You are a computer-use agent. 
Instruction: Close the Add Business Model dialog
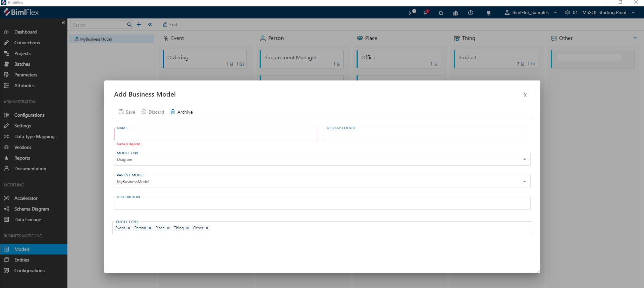pos(525,95)
